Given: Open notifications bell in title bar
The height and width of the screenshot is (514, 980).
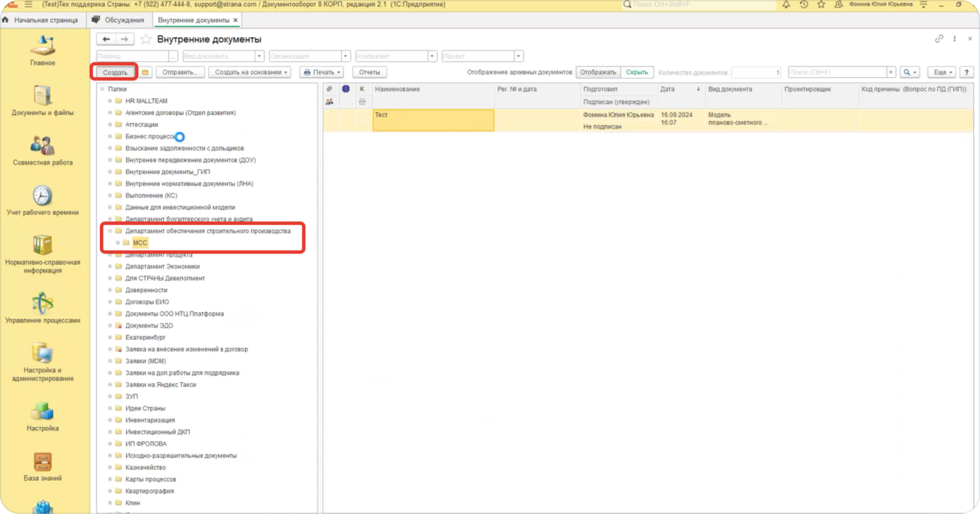Looking at the screenshot, I should (786, 5).
